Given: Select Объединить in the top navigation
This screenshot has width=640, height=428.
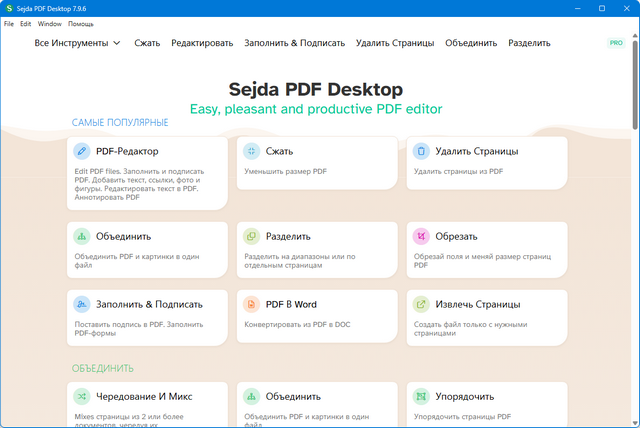Looking at the screenshot, I should [x=471, y=43].
